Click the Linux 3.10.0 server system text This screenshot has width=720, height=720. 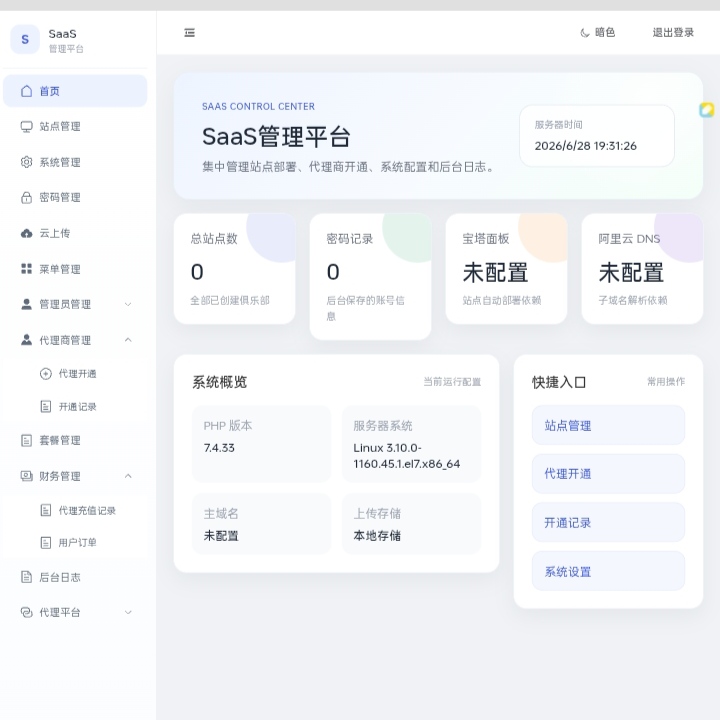point(406,456)
